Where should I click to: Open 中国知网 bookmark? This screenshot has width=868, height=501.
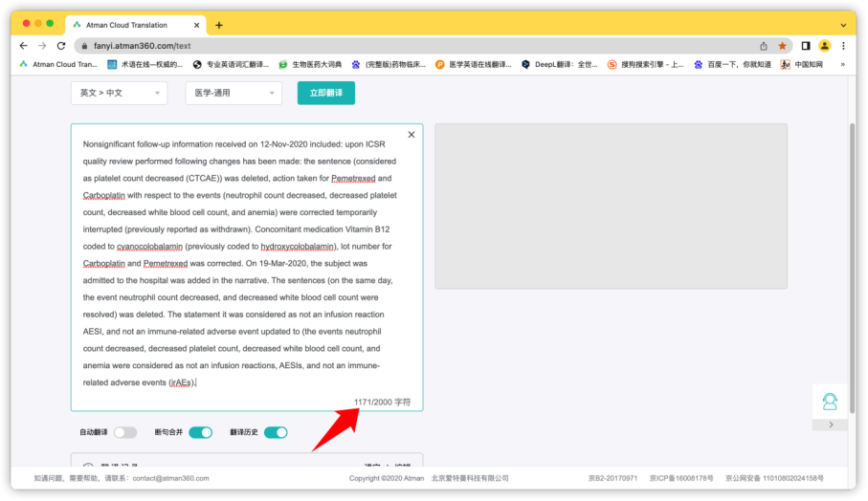[x=802, y=65]
